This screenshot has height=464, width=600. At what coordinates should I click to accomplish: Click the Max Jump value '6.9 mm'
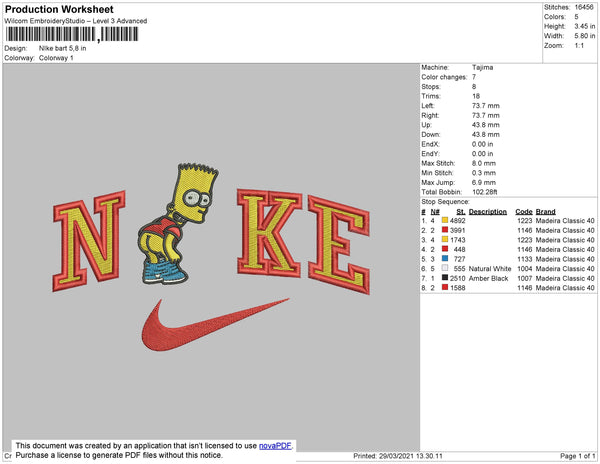pos(484,182)
